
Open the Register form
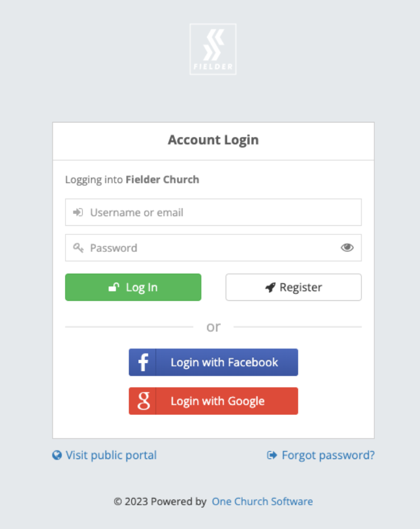(x=293, y=287)
